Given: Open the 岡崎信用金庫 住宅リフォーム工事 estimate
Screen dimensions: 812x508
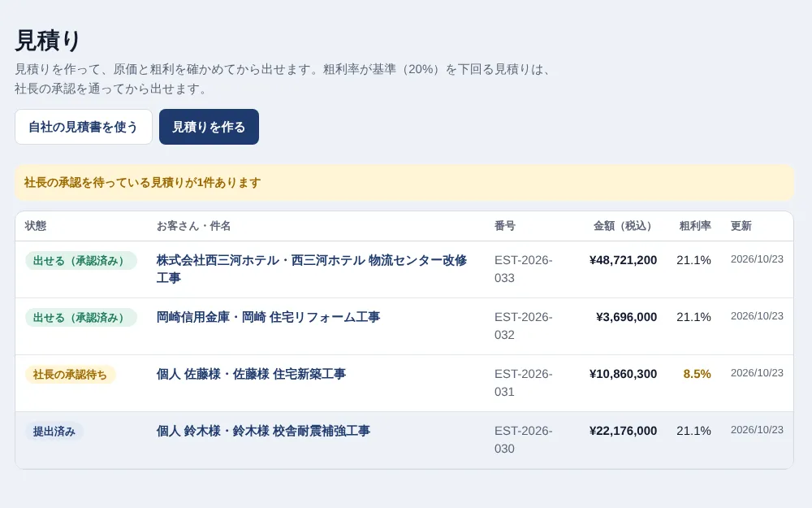Looking at the screenshot, I should tap(268, 317).
